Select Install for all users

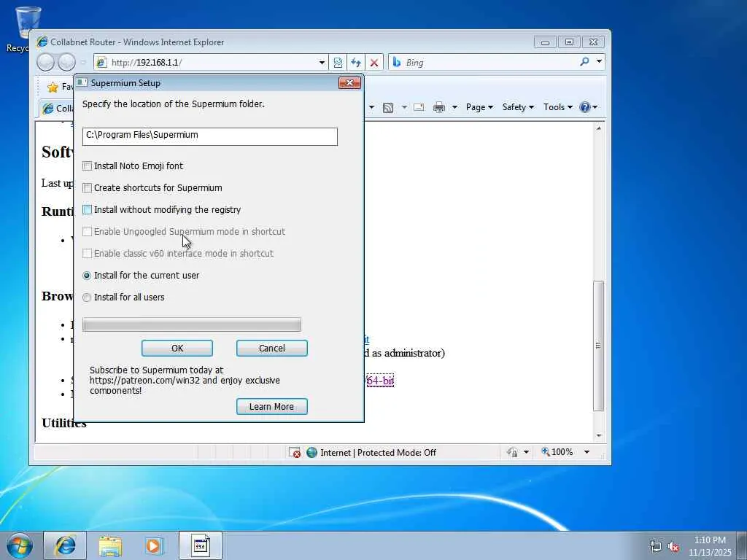click(x=87, y=297)
